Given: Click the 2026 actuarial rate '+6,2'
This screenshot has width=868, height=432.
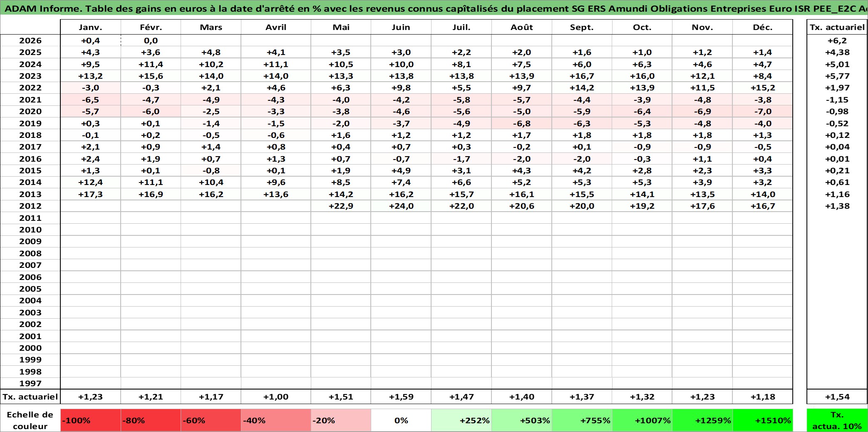Looking at the screenshot, I should tap(837, 40).
